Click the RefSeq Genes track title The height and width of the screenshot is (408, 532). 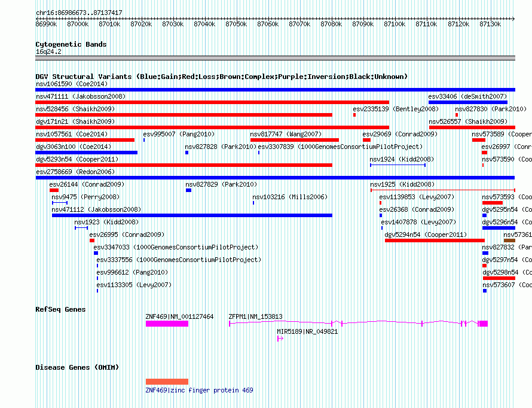(x=60, y=309)
